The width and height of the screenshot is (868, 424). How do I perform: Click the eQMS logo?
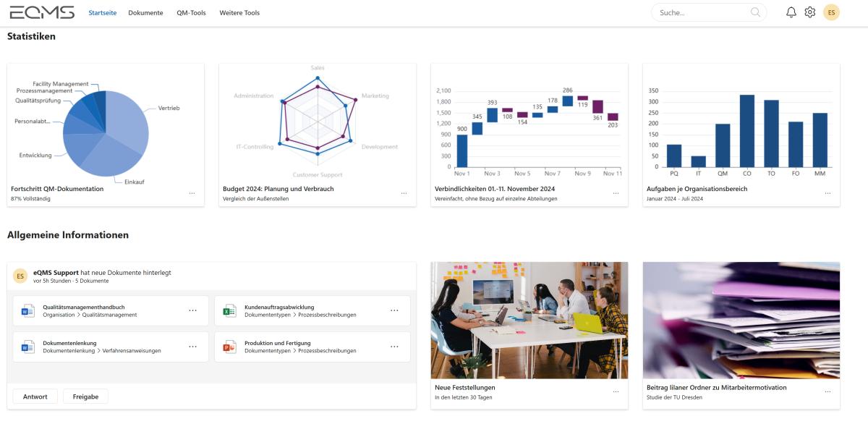[42, 12]
